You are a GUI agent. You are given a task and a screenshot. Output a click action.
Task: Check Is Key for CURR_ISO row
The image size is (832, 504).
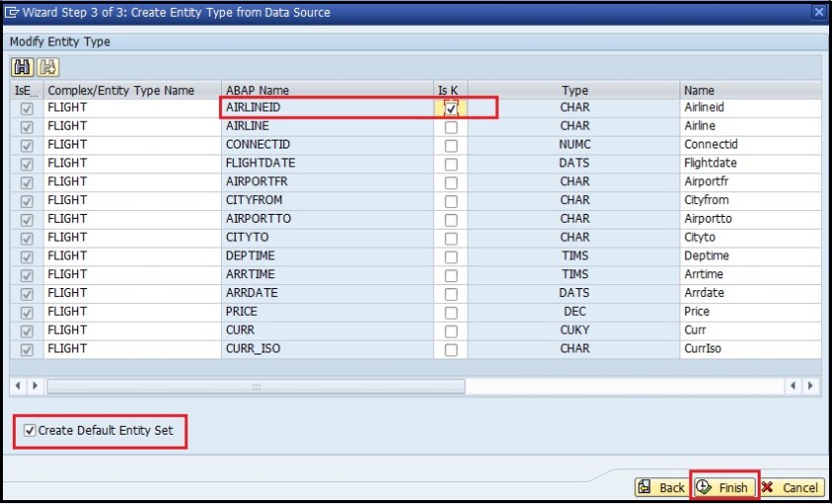[x=451, y=351]
